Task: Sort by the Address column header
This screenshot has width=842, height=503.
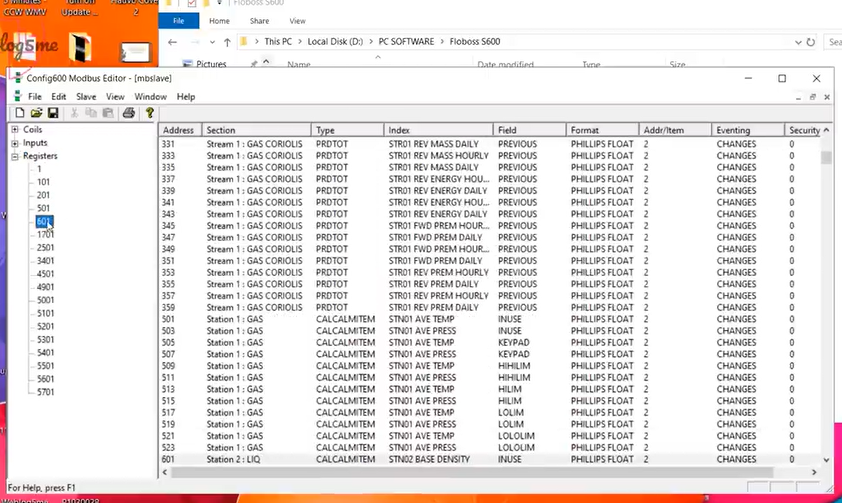Action: [x=180, y=131]
